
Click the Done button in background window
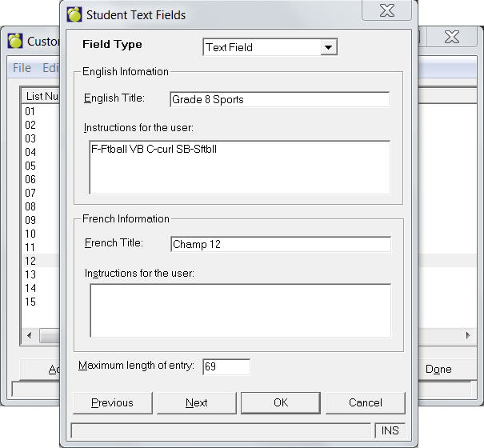click(x=438, y=369)
